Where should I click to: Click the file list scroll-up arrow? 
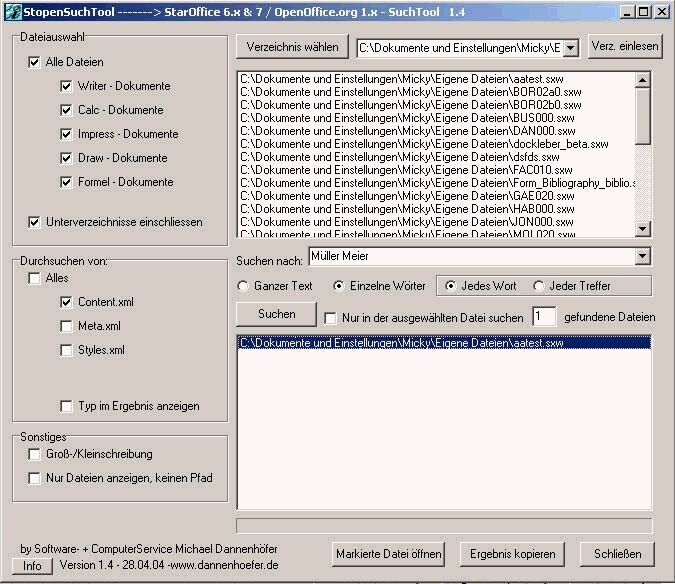coord(642,80)
